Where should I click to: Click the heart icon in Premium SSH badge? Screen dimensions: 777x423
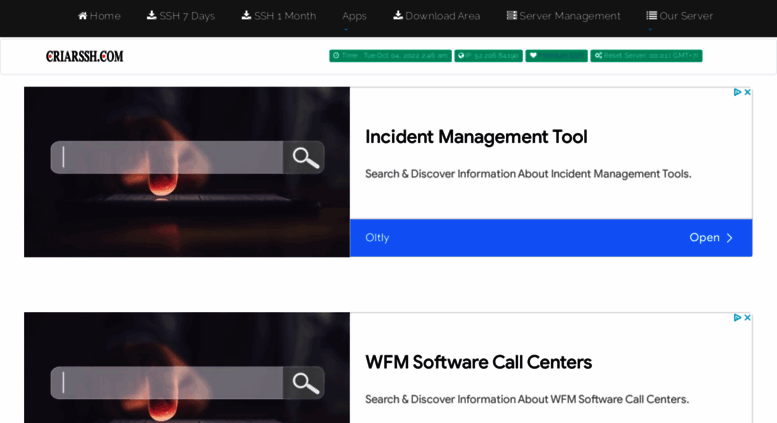tap(533, 55)
